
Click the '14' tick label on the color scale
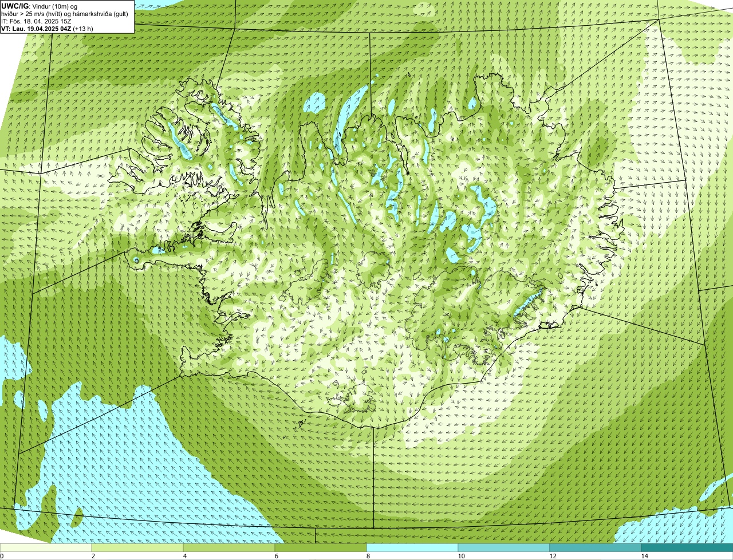[644, 556]
